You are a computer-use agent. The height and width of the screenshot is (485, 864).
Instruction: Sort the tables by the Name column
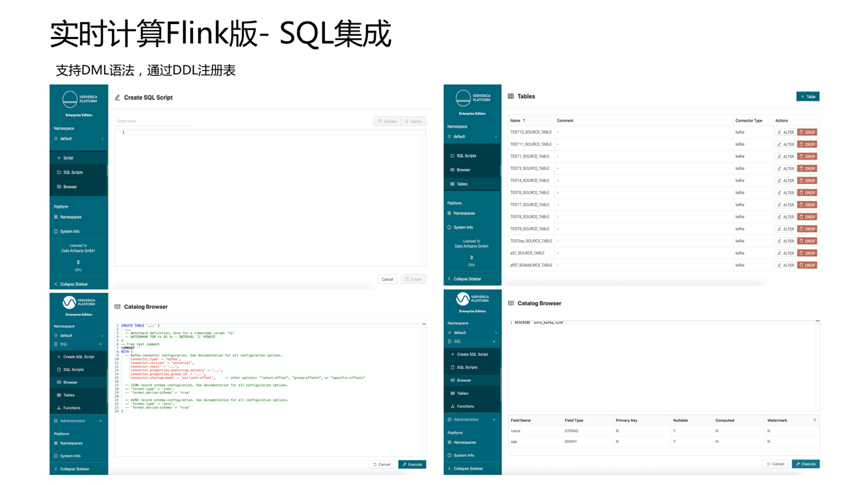(x=517, y=120)
